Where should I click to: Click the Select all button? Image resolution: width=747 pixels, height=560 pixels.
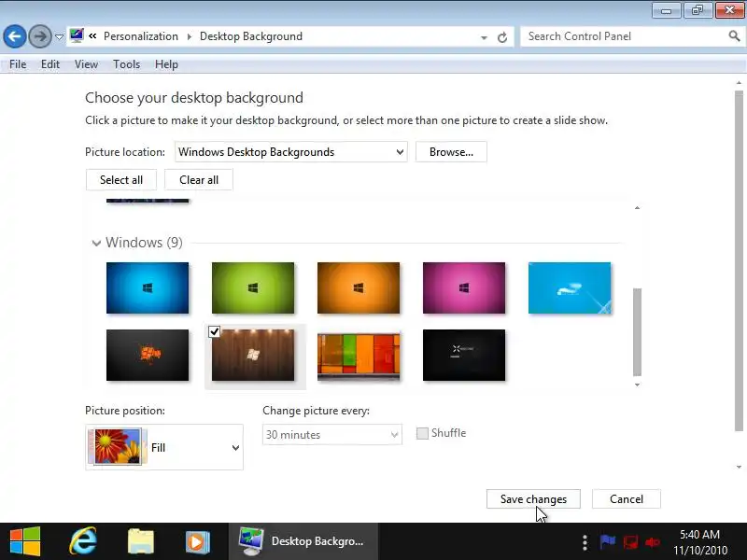click(x=121, y=180)
